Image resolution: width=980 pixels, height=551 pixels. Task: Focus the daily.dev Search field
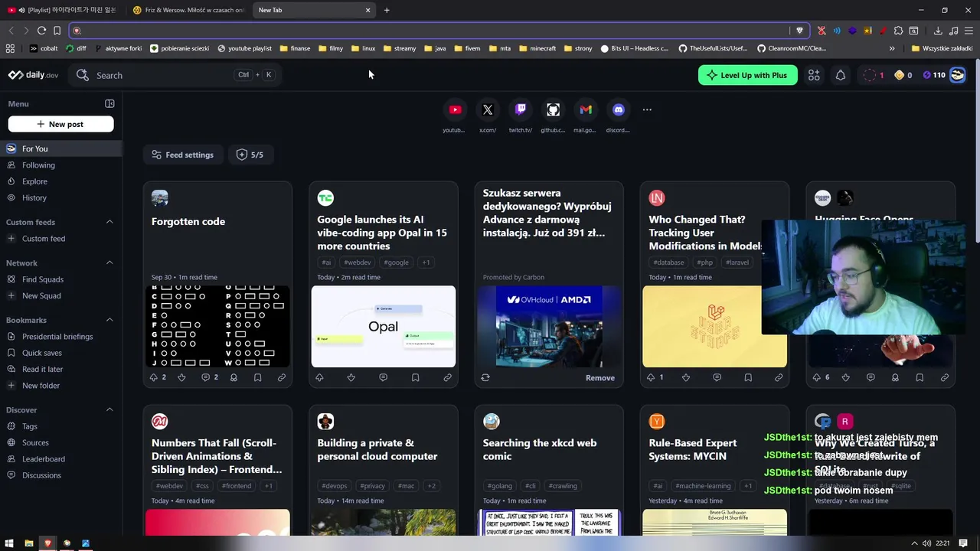[175, 75]
